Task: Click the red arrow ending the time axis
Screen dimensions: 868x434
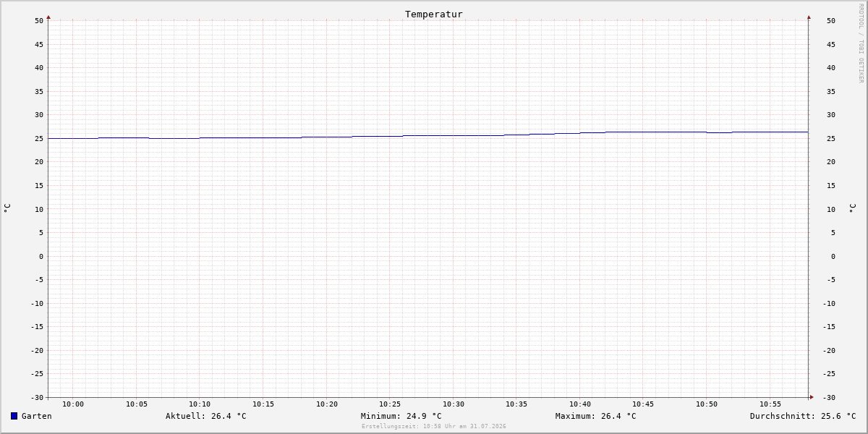Action: coord(812,396)
